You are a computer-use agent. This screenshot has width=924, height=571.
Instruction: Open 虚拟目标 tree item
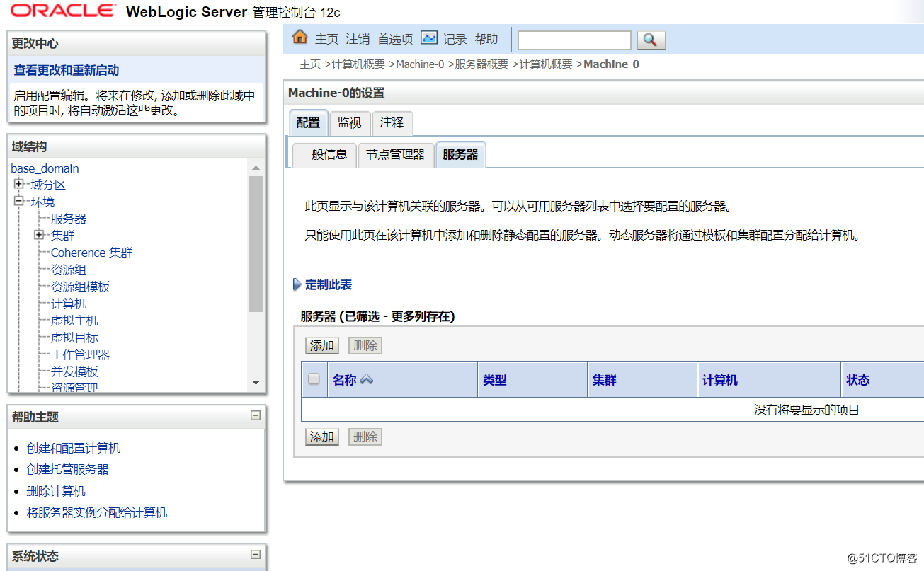74,338
